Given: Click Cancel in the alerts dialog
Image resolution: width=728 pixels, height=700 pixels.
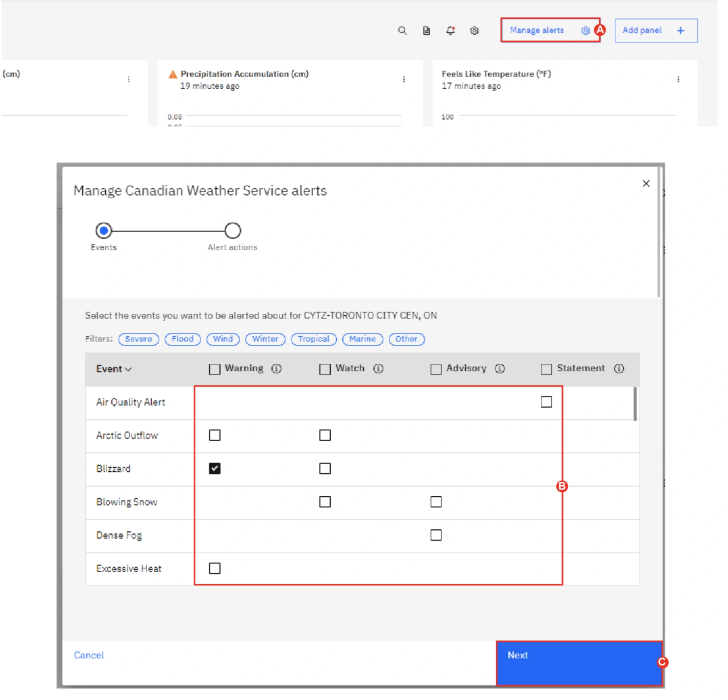Looking at the screenshot, I should (89, 655).
